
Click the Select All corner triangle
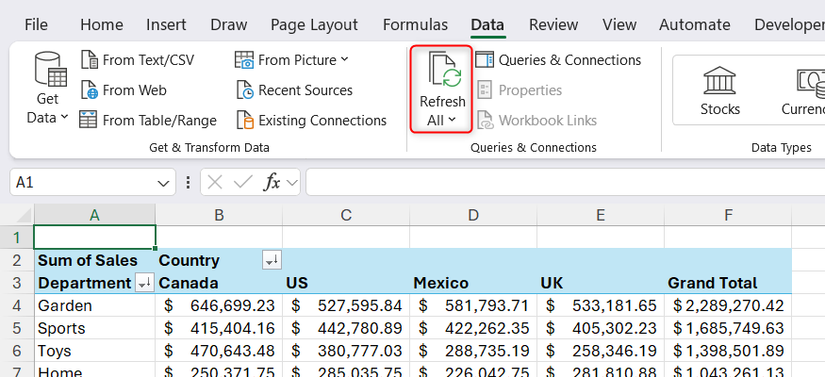pos(24,215)
